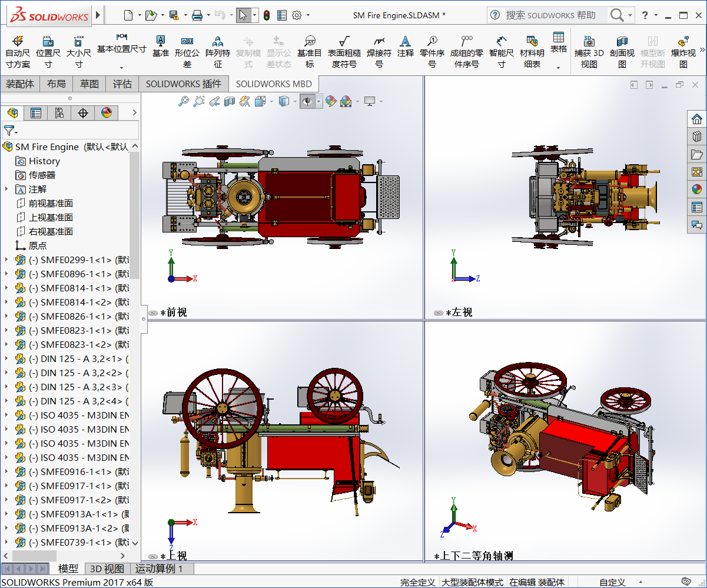707x588 pixels.
Task: Open Appearances tab in task pane
Action: (697, 190)
